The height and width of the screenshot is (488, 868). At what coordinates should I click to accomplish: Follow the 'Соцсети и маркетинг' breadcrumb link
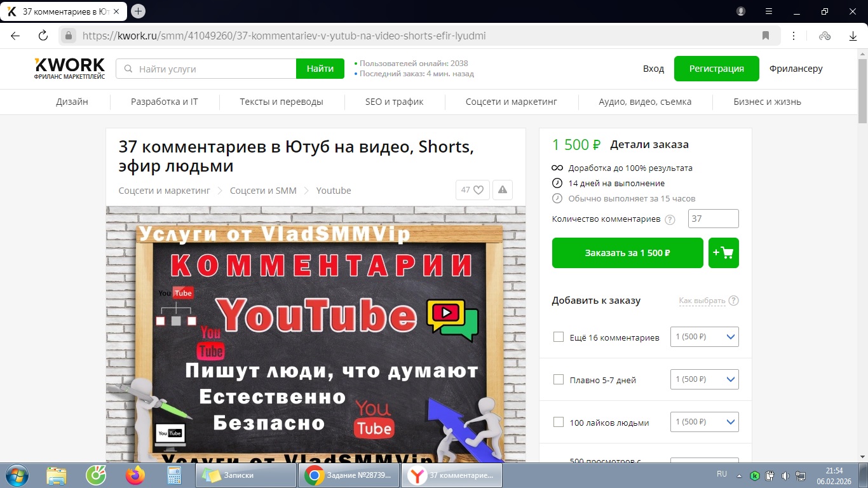[x=164, y=191]
